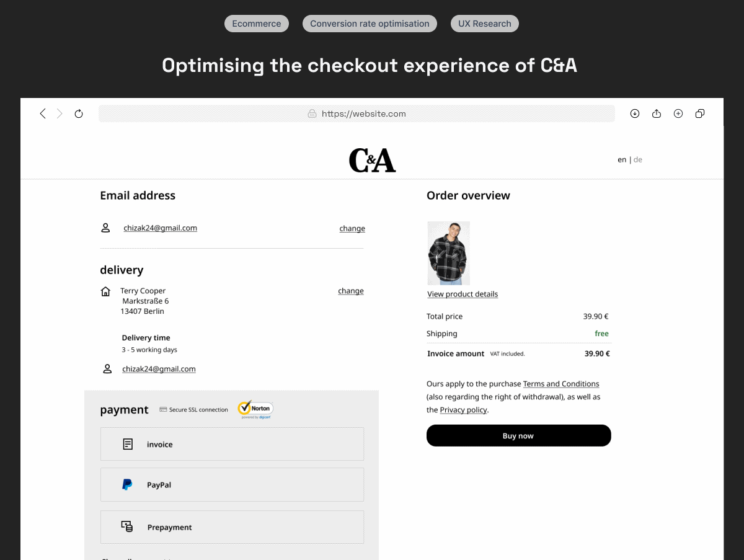Screen dimensions: 744x560
Task: Switch language to de
Action: 638,159
